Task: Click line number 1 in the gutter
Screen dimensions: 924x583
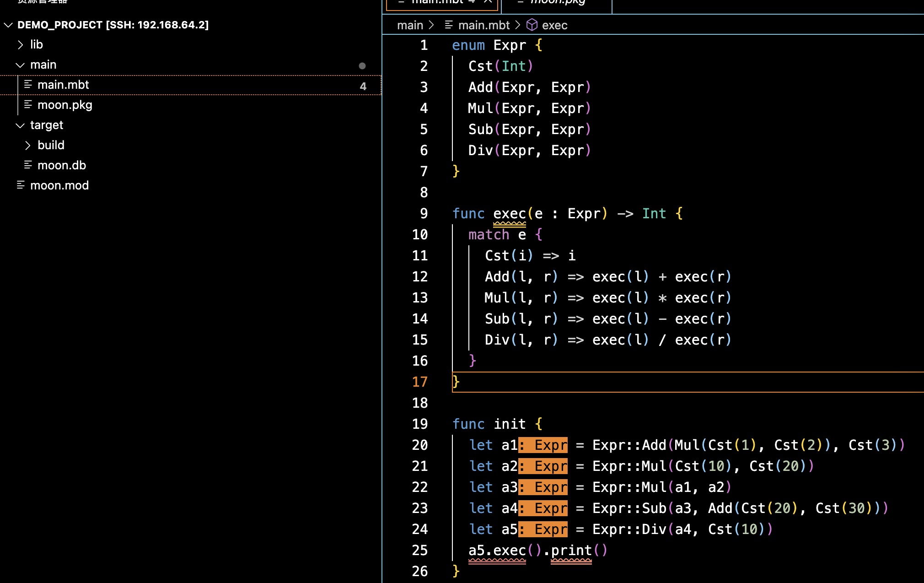Action: pyautogui.click(x=424, y=45)
